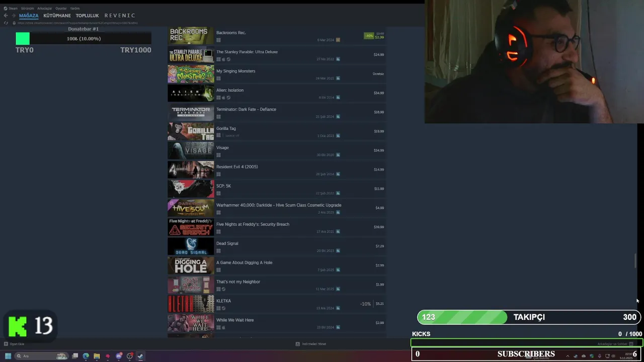Image resolution: width=644 pixels, height=362 pixels.
Task: Click the pink app icon on taskbar
Action: pos(108,356)
